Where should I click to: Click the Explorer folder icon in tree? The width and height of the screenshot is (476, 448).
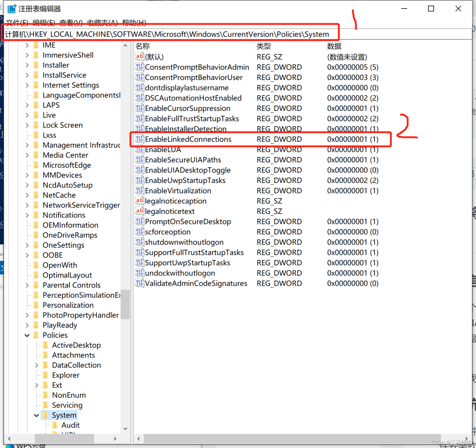[x=45, y=375]
